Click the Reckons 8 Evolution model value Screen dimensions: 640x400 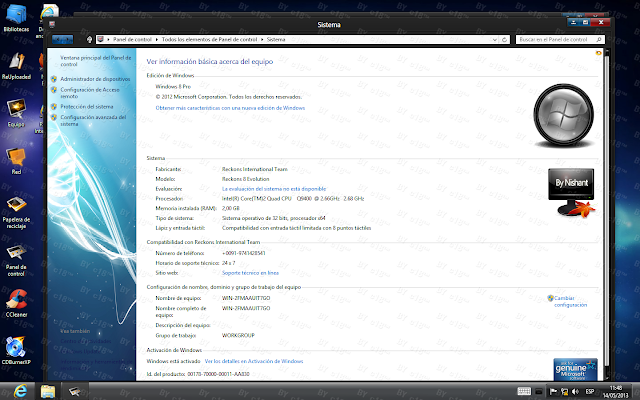tap(245, 179)
